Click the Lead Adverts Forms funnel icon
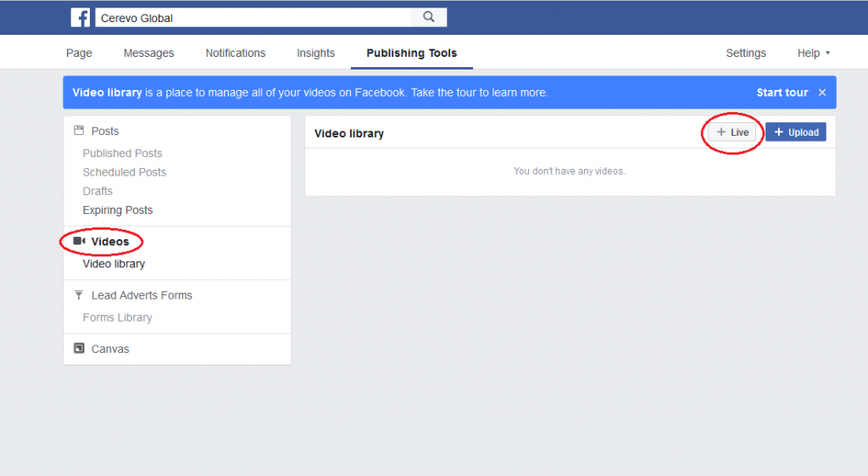This screenshot has width=868, height=476. [79, 294]
